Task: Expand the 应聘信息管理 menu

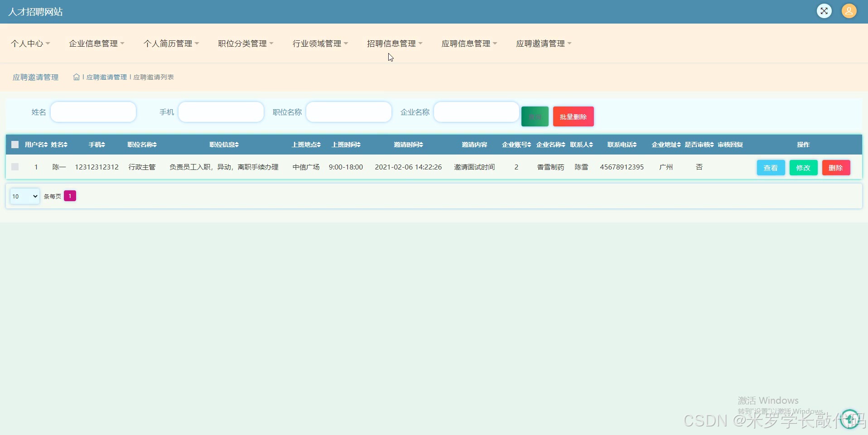Action: (469, 43)
